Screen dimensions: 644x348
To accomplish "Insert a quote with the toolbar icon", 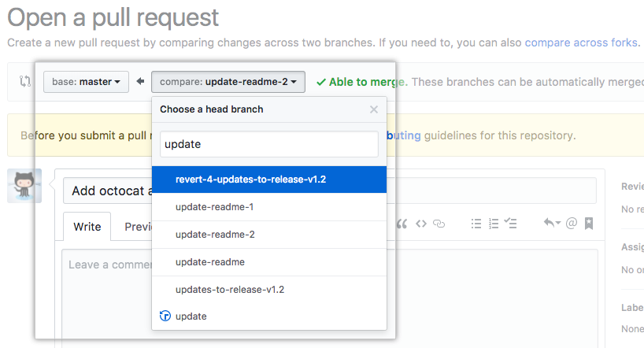I will coord(402,224).
